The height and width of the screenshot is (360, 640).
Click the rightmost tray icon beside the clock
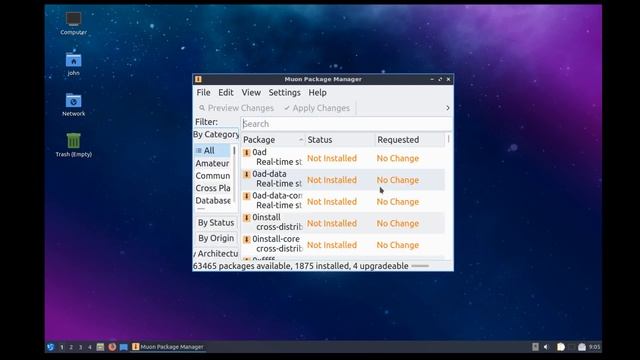pos(582,347)
